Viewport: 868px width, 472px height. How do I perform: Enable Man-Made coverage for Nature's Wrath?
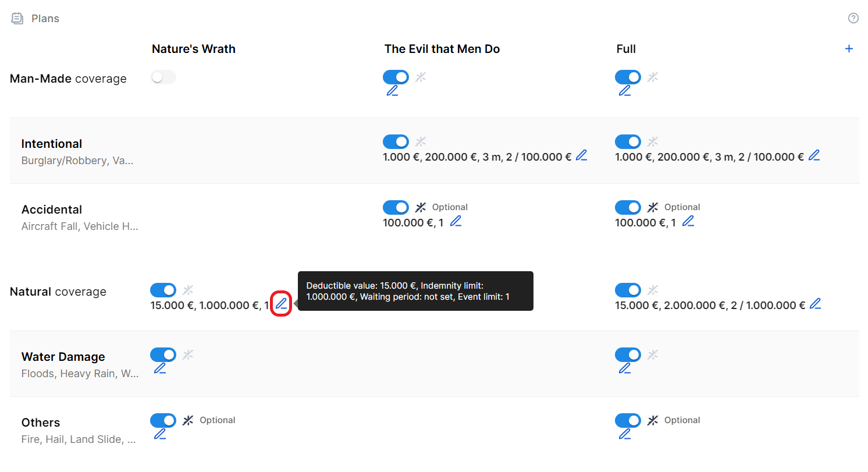point(163,77)
